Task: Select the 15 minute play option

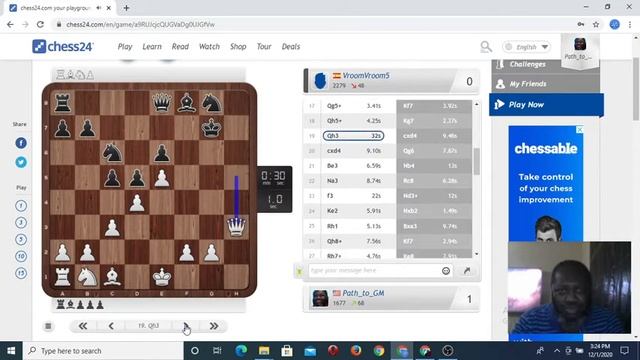Action: tap(21, 273)
